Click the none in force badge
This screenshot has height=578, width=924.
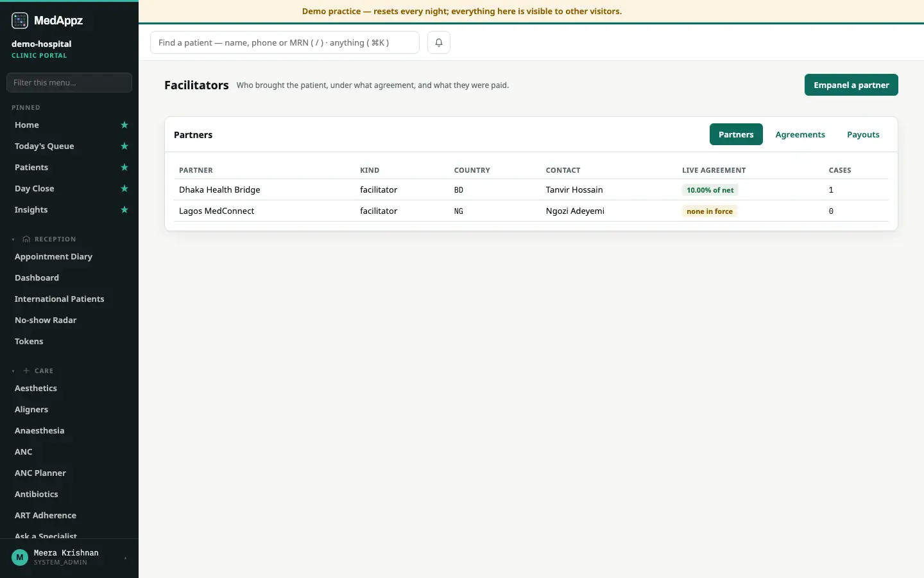coord(710,211)
